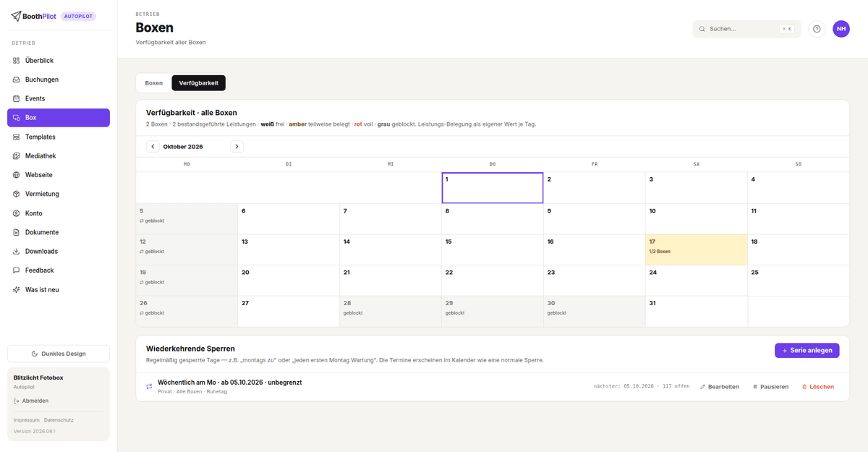Open Dokumente in the sidebar

click(59, 232)
